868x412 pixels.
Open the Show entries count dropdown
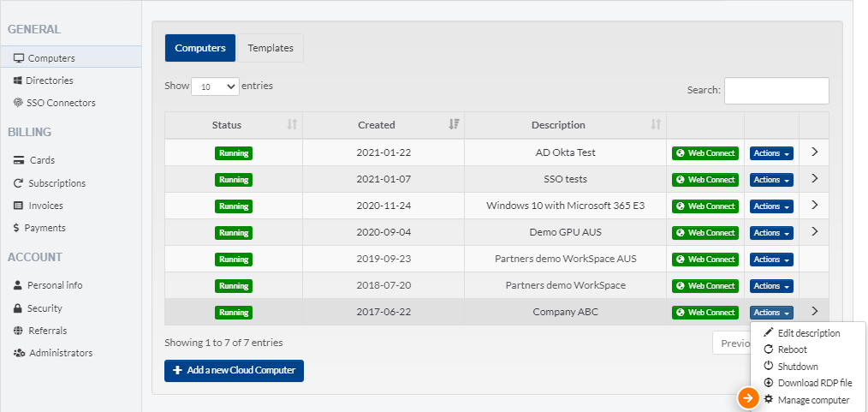(x=216, y=87)
